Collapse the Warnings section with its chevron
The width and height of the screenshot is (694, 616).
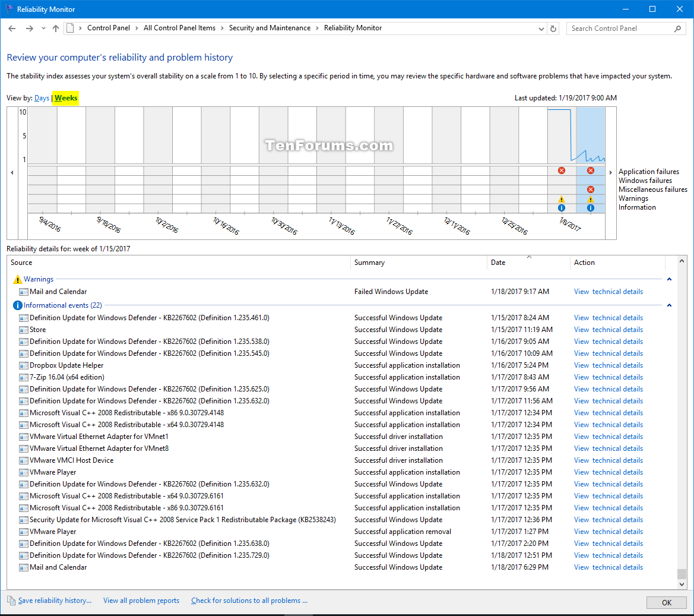point(669,279)
